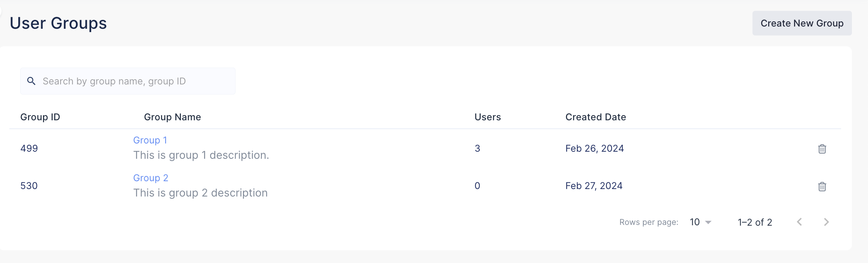
Task: Delete Group 1 using its trash icon
Action: click(x=822, y=149)
